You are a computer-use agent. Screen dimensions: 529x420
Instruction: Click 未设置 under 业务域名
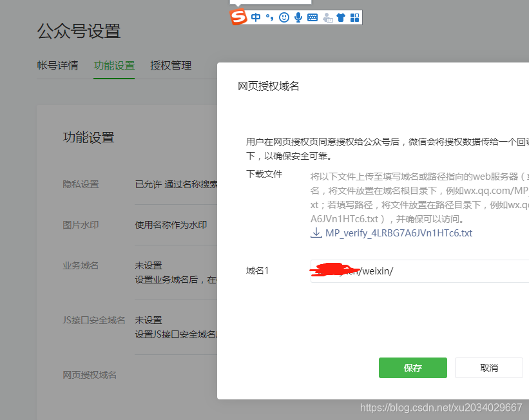point(148,265)
